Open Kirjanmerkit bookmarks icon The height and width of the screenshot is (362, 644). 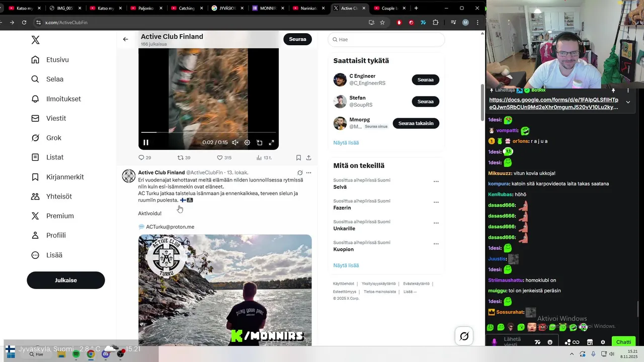coord(35,177)
